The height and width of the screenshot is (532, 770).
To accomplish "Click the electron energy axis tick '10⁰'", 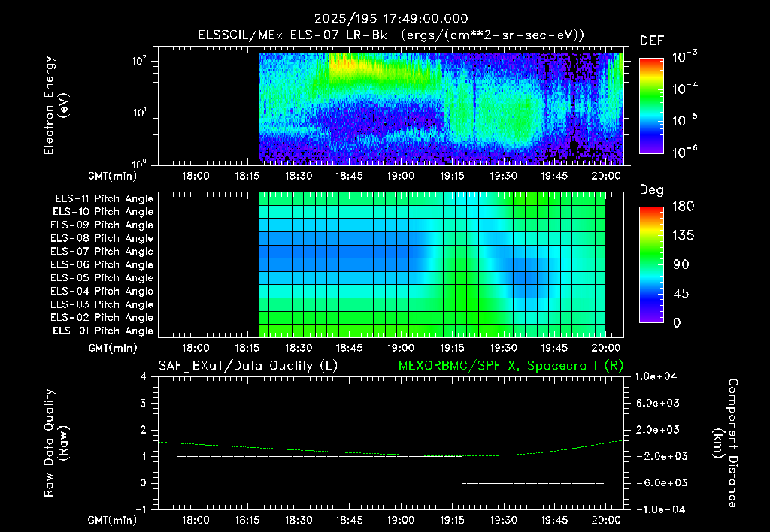I will (x=139, y=163).
